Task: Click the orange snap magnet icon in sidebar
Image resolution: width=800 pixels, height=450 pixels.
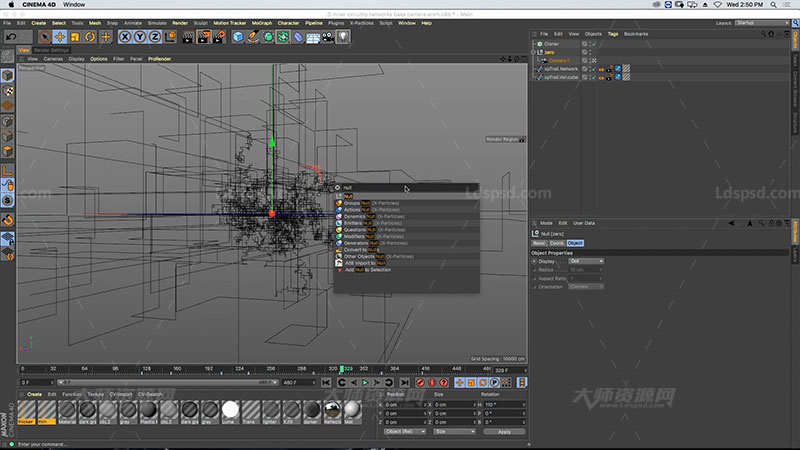Action: click(8, 220)
